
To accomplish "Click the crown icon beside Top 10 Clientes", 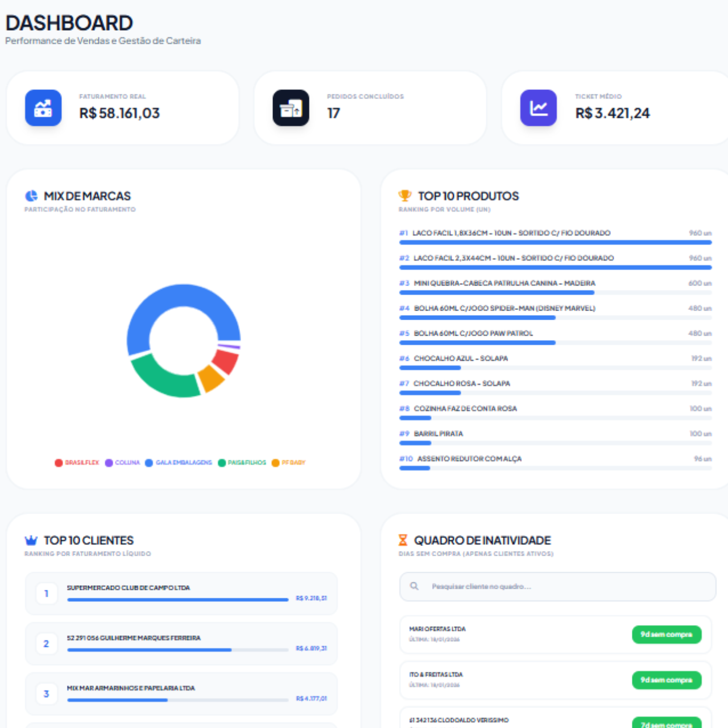I will click(31, 540).
